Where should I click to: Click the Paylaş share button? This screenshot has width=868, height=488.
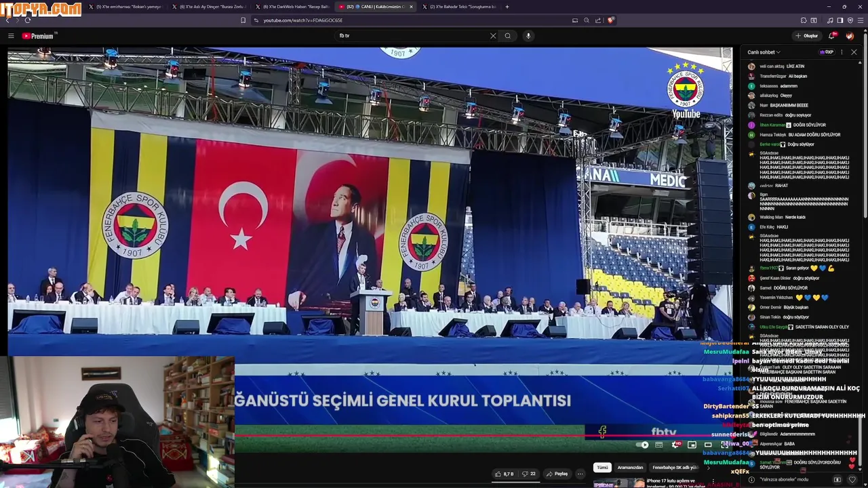click(x=557, y=474)
